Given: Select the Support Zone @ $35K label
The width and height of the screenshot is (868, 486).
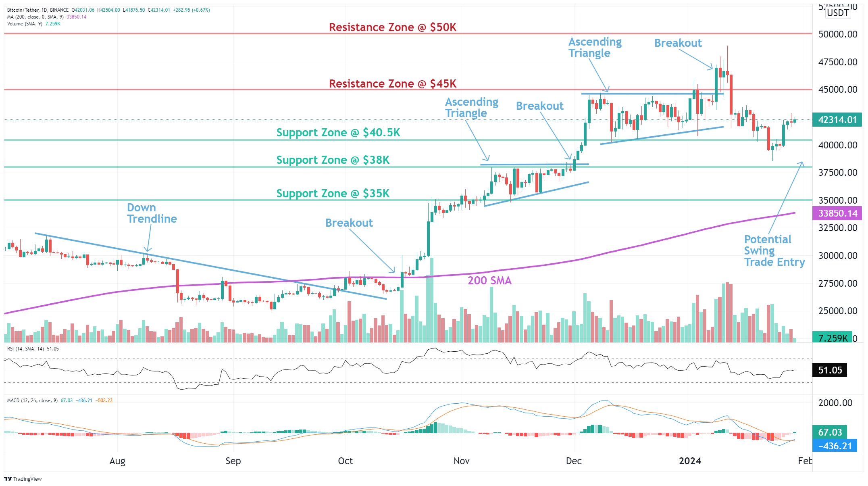Looking at the screenshot, I should 333,194.
